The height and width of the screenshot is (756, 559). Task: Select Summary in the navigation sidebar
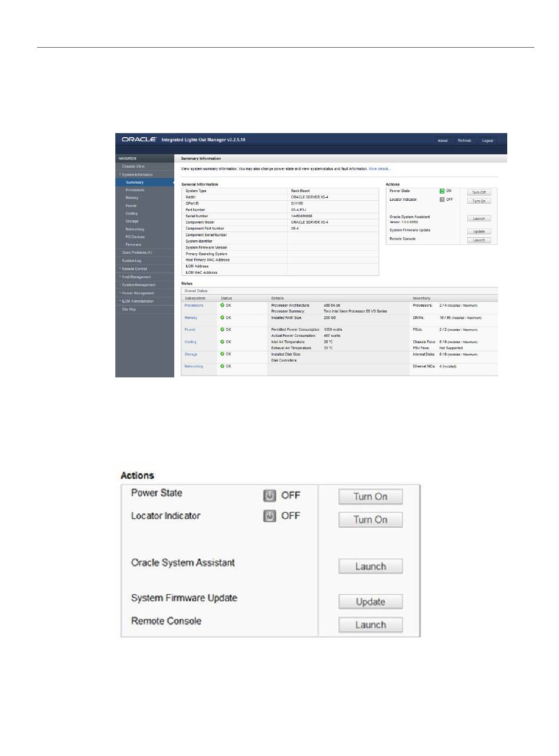click(134, 183)
